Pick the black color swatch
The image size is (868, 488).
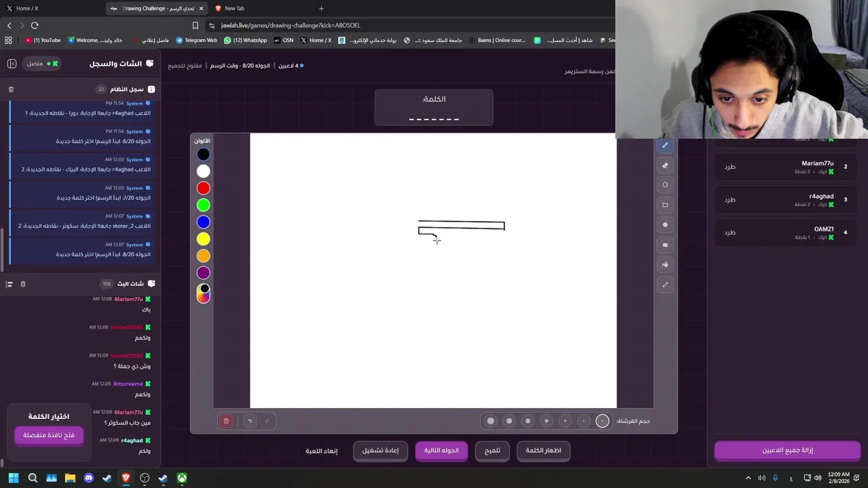(203, 155)
